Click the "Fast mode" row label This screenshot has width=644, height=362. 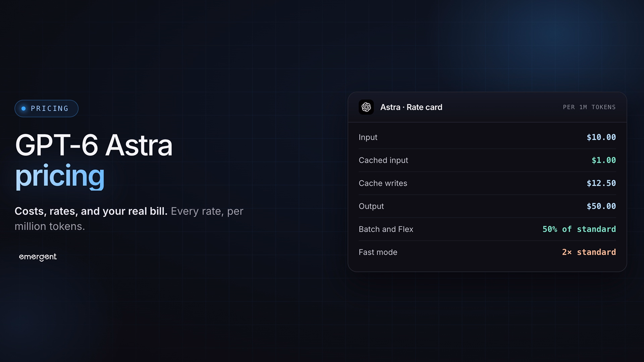pos(378,252)
